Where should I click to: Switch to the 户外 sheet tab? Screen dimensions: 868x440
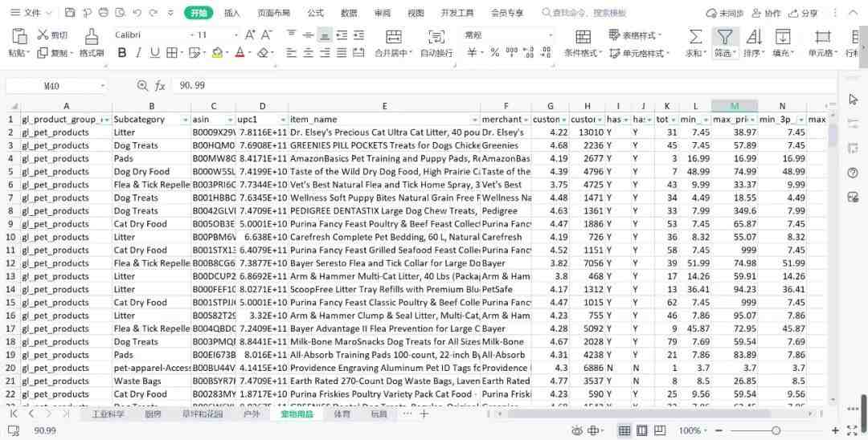pos(252,414)
